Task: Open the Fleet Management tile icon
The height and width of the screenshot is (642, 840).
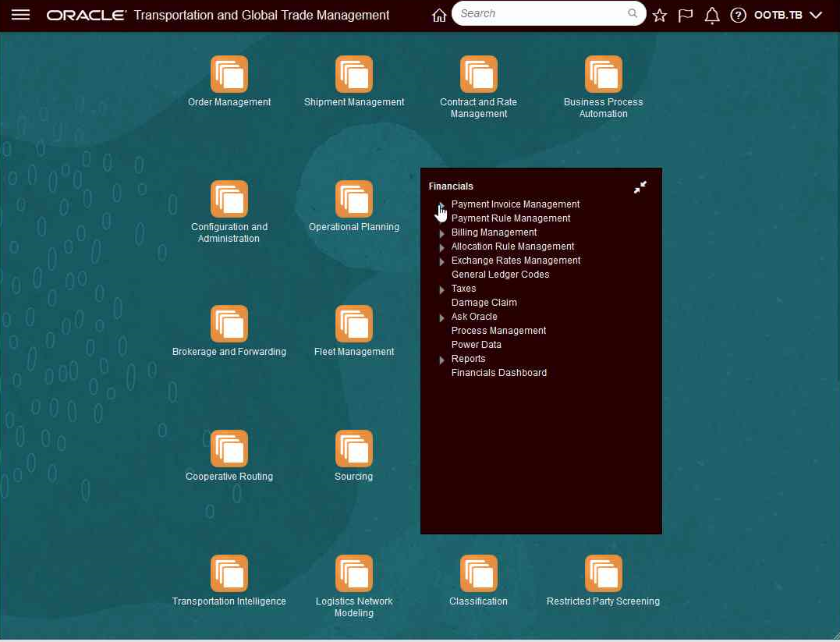Action: [354, 324]
